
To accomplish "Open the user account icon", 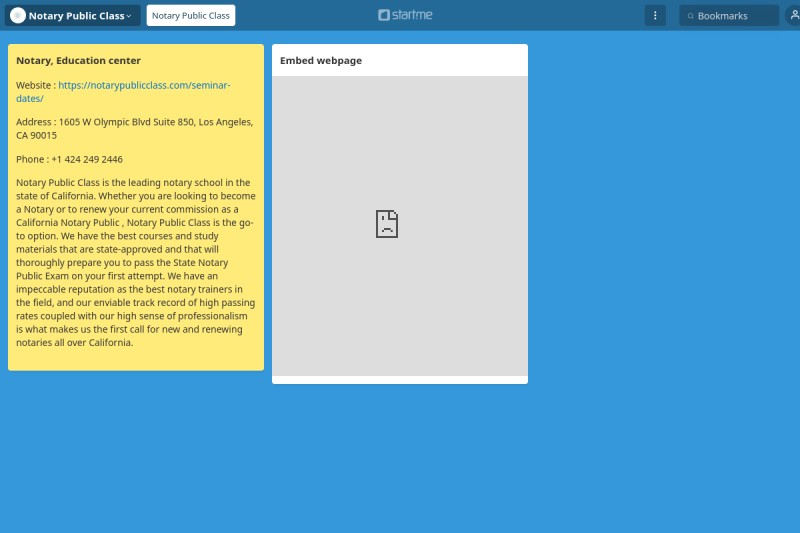I will click(x=793, y=15).
